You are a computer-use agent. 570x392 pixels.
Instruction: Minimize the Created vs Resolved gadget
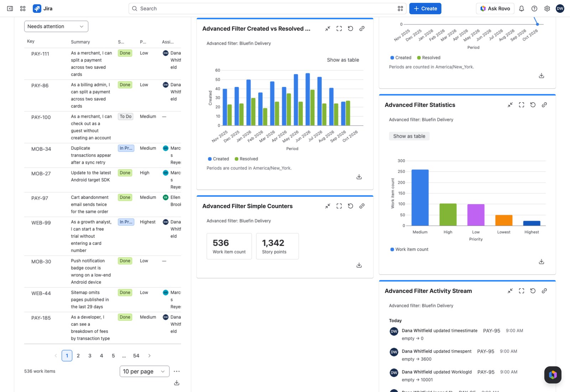point(328,29)
